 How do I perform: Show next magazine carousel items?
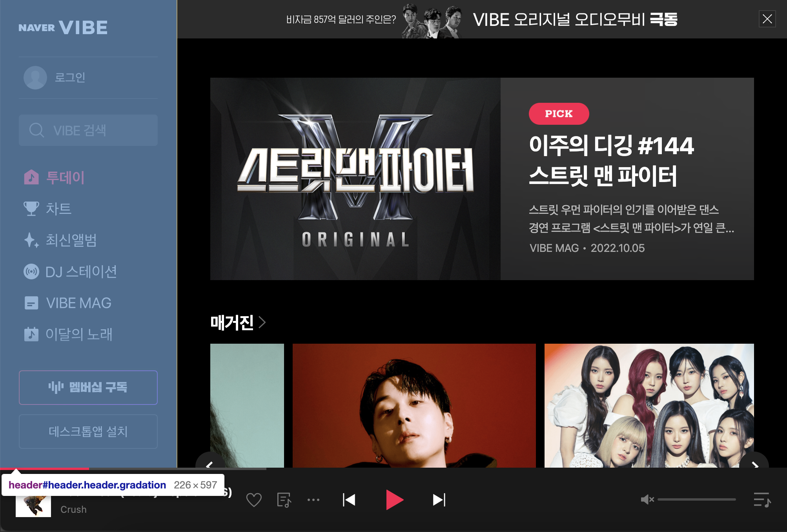click(754, 463)
